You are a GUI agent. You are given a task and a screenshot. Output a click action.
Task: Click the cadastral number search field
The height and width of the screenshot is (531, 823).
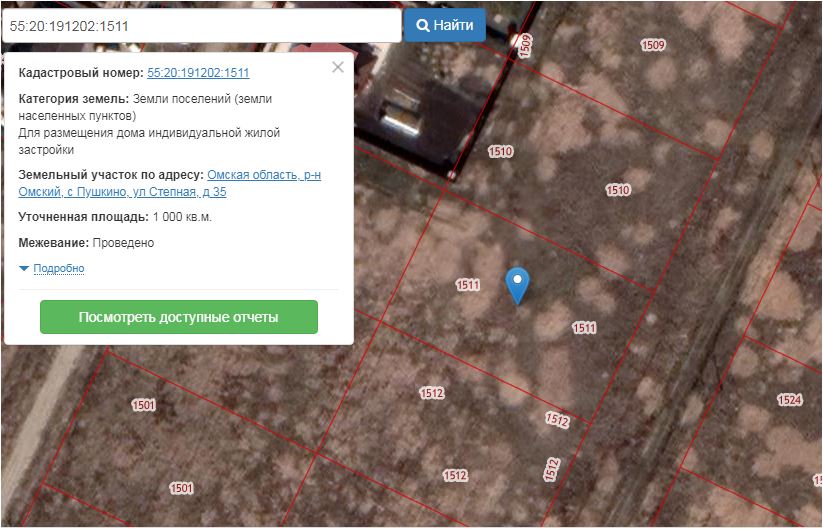click(x=202, y=26)
